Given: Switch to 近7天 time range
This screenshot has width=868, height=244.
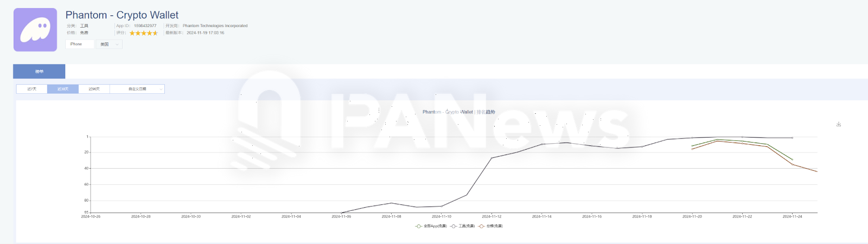Looking at the screenshot, I should [32, 89].
